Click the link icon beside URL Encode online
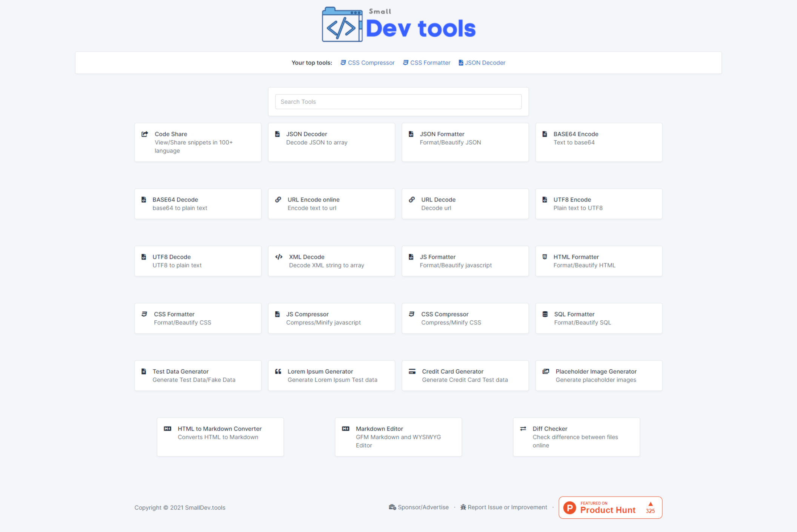 [x=278, y=200]
